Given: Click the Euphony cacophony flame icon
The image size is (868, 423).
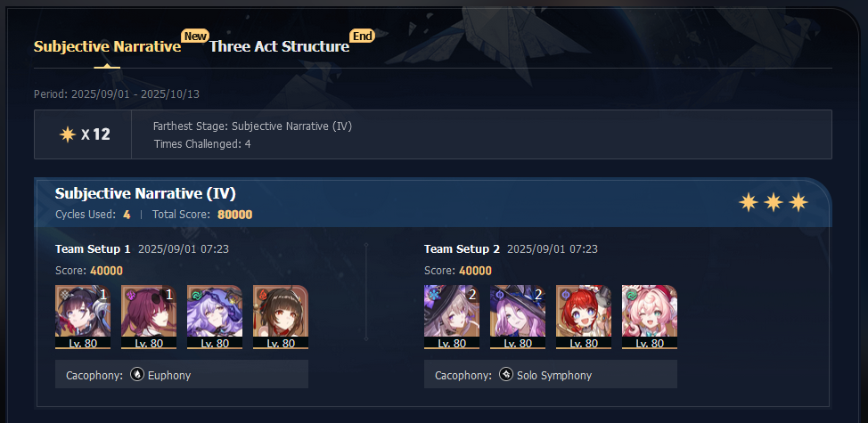Looking at the screenshot, I should (137, 375).
